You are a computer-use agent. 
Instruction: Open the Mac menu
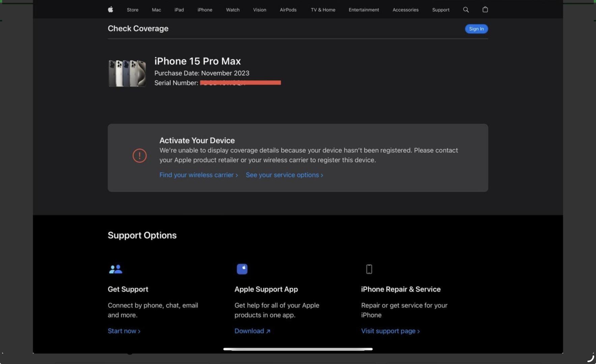[156, 10]
